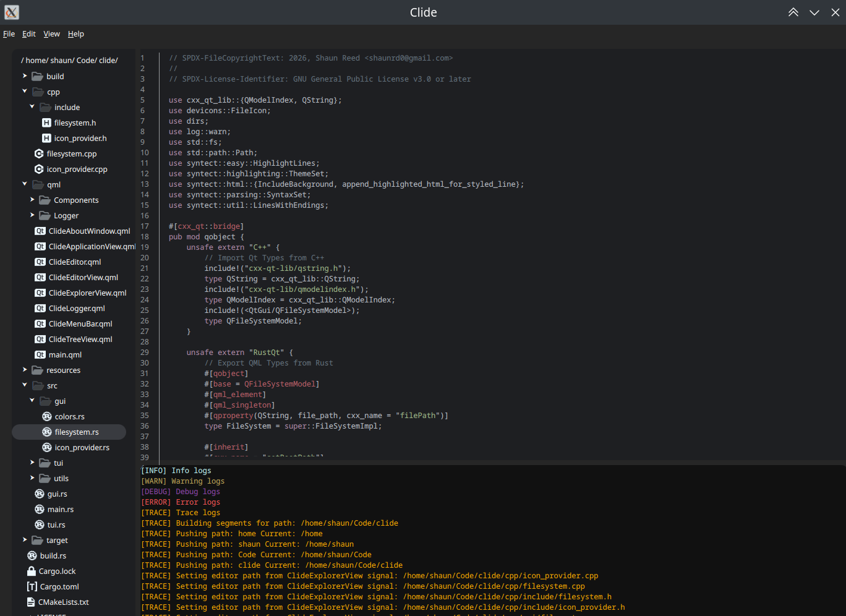Open the Help menu

point(75,34)
